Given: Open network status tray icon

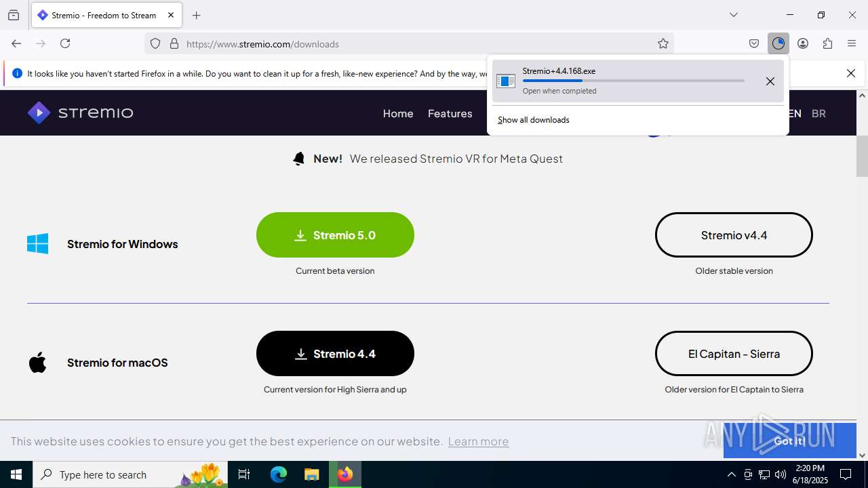Looking at the screenshot, I should 764,474.
